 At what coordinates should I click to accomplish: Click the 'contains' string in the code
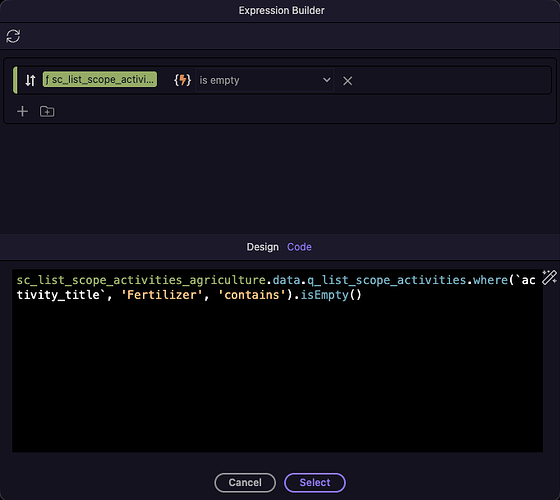click(x=252, y=295)
